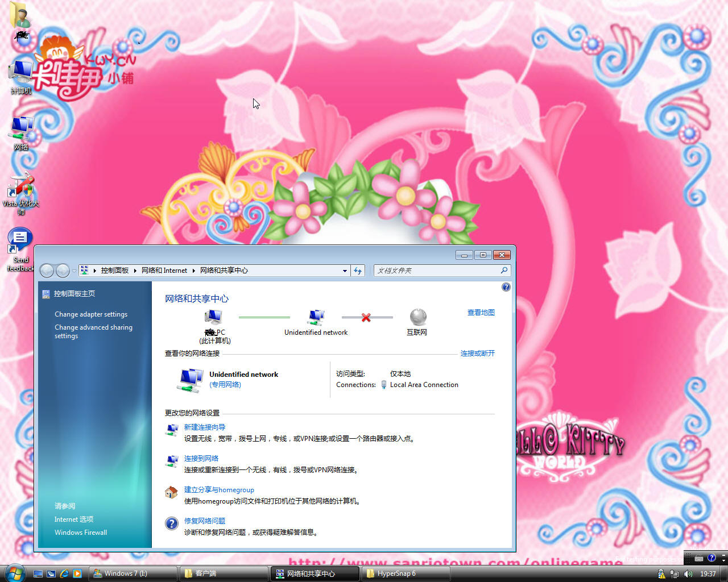Switch to HyperSnap 6 taskbar window
This screenshot has height=582, width=728.
405,573
